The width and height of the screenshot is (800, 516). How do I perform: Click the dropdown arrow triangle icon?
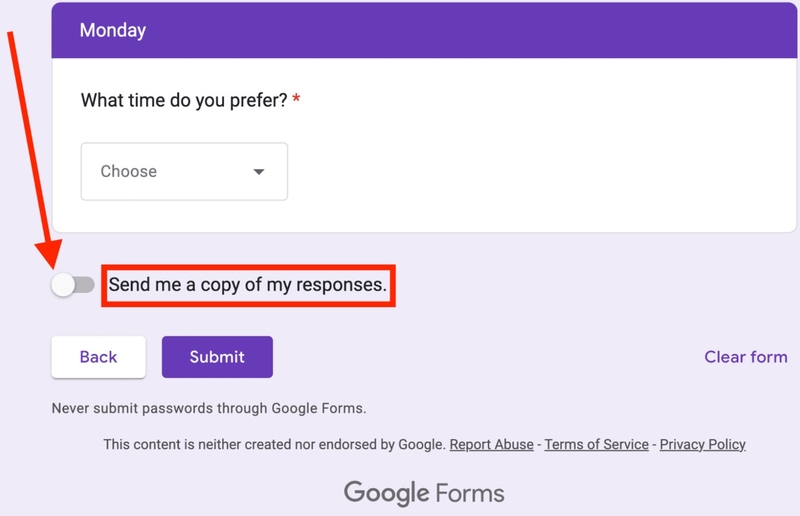[259, 172]
